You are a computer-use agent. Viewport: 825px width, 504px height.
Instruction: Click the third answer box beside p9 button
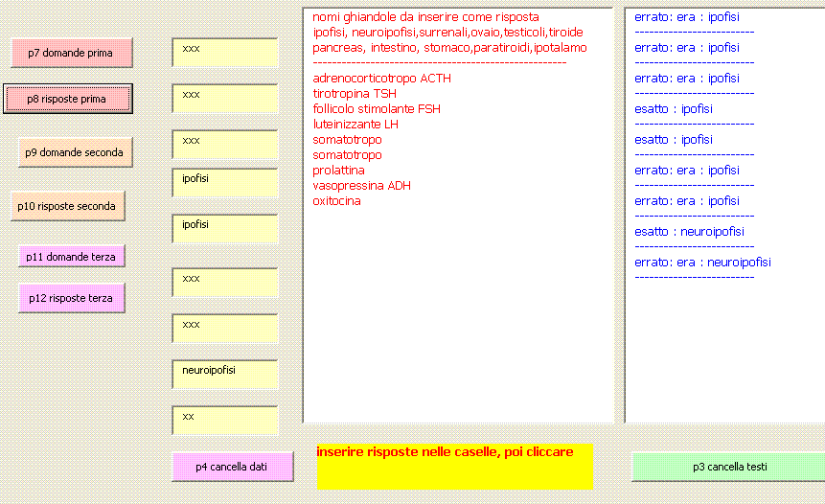coord(224,145)
